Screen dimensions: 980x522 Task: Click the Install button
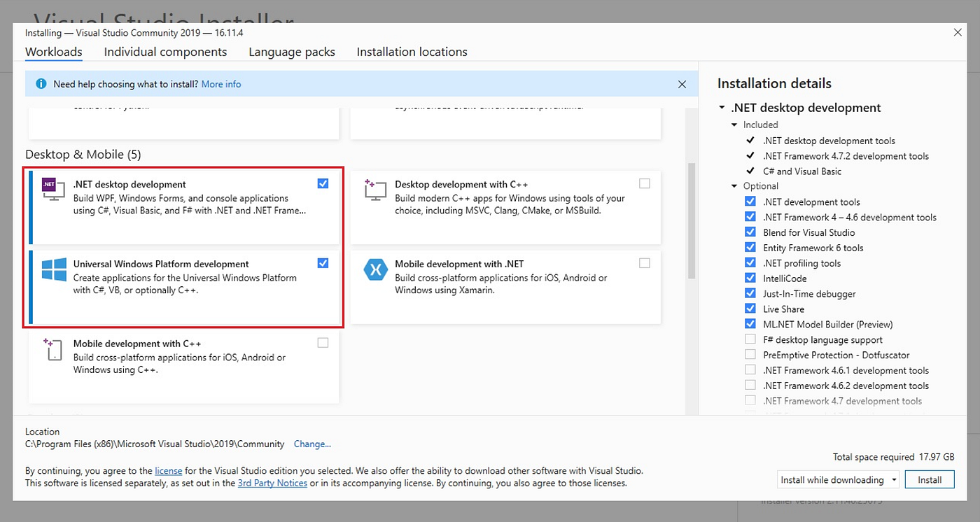click(x=930, y=480)
